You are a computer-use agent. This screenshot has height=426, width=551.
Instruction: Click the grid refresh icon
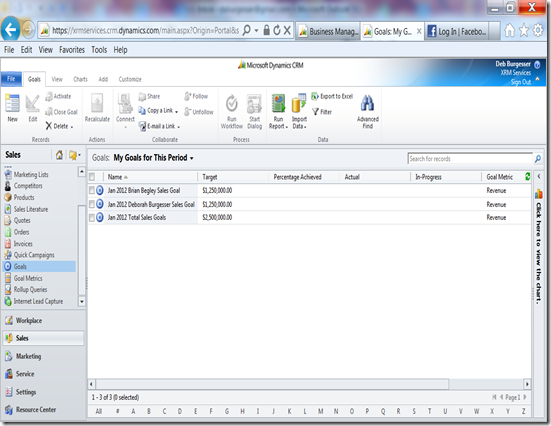(x=527, y=176)
